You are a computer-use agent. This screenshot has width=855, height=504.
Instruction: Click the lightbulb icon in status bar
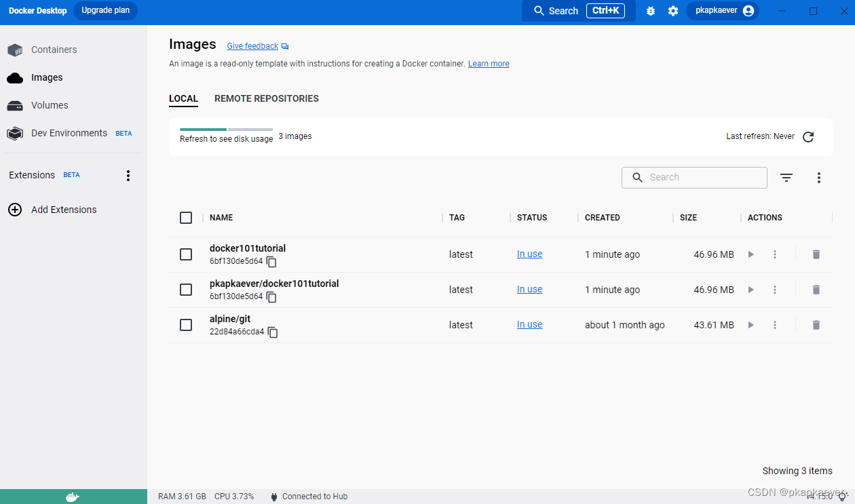pyautogui.click(x=842, y=497)
